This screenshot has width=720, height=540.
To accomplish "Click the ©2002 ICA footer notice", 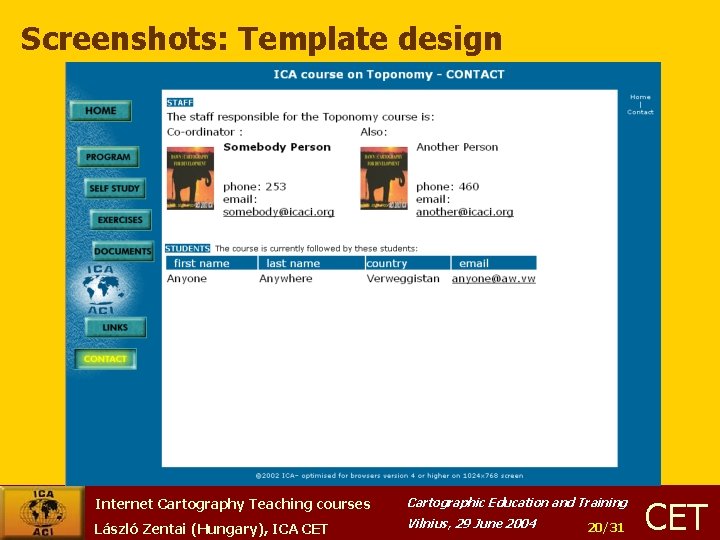I will (389, 476).
